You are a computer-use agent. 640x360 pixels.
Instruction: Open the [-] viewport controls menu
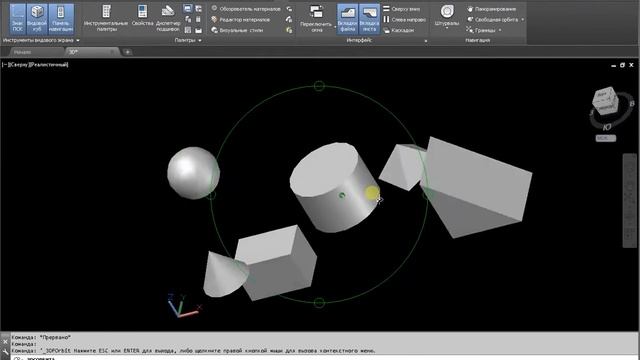(x=5, y=64)
